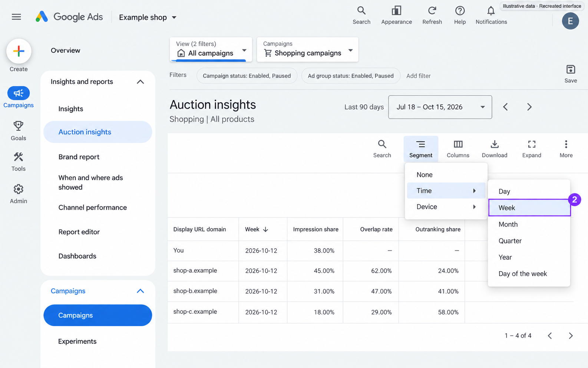The width and height of the screenshot is (588, 368).
Task: Open the Admin gear section
Action: [19, 194]
